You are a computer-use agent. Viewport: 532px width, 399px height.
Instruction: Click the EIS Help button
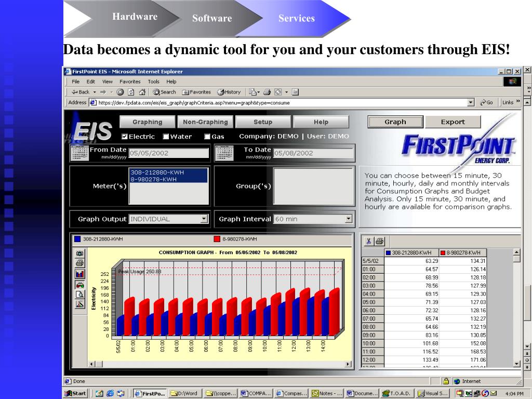(321, 122)
